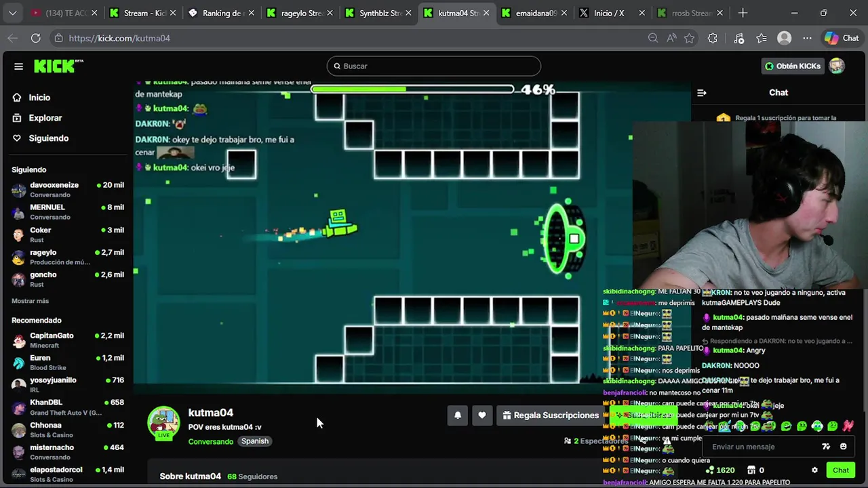Open Euren recommended channel
This screenshot has height=488, width=868.
[67, 363]
